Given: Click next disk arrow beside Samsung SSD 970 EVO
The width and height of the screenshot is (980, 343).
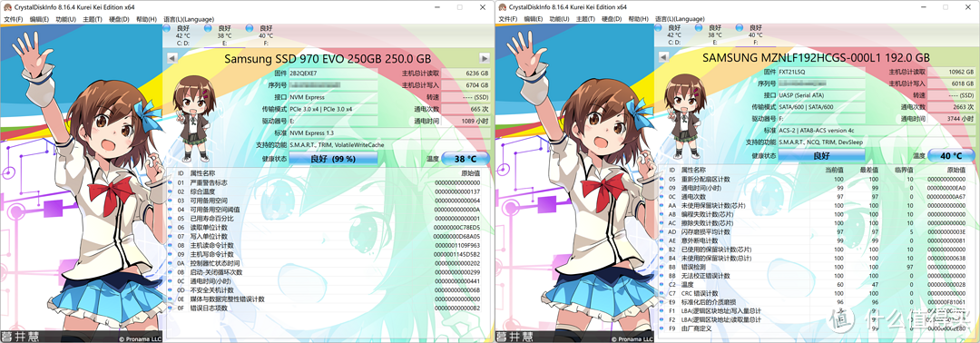Looking at the screenshot, I should (485, 58).
